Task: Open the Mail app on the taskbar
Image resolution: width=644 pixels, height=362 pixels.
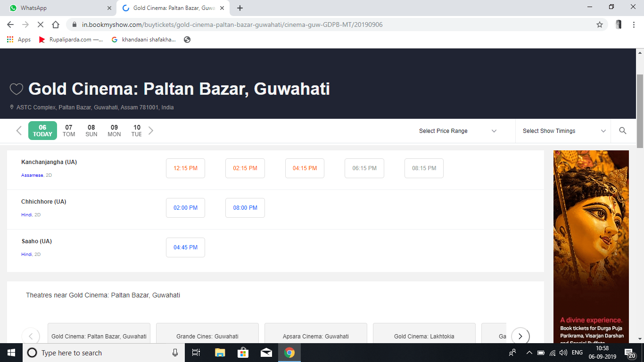Action: coord(266,353)
